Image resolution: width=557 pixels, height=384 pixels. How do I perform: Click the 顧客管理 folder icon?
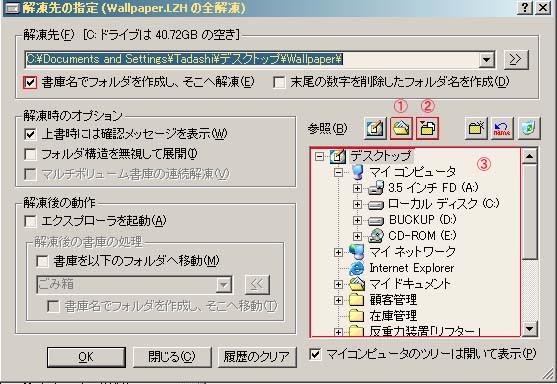[x=357, y=300]
